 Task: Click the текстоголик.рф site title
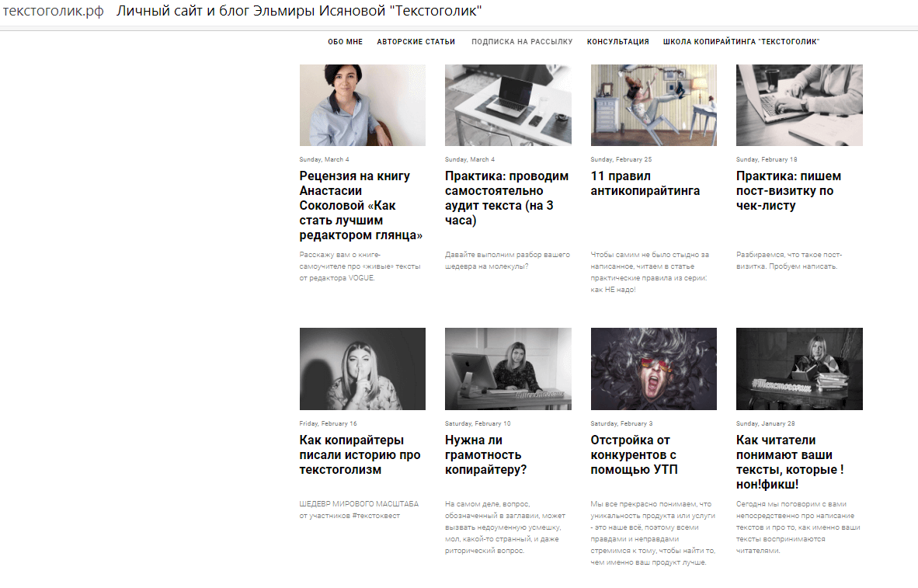[x=54, y=11]
